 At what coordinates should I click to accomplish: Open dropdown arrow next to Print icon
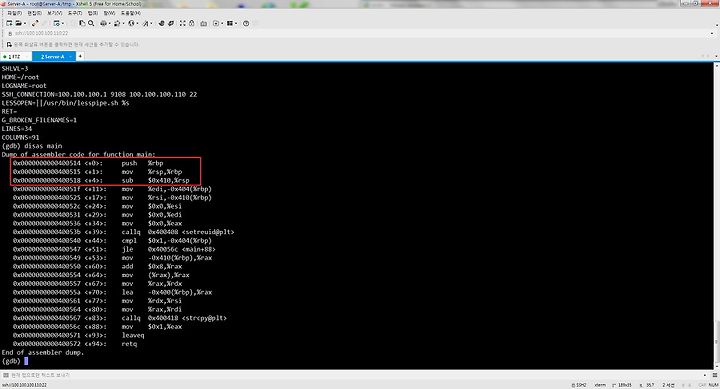pyautogui.click(x=110, y=23)
